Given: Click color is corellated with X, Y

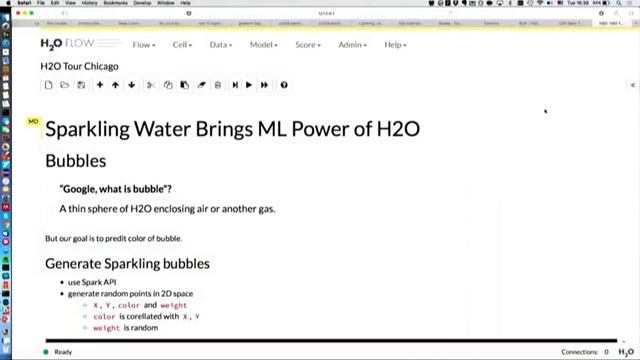Looking at the screenshot, I should click(146, 316).
